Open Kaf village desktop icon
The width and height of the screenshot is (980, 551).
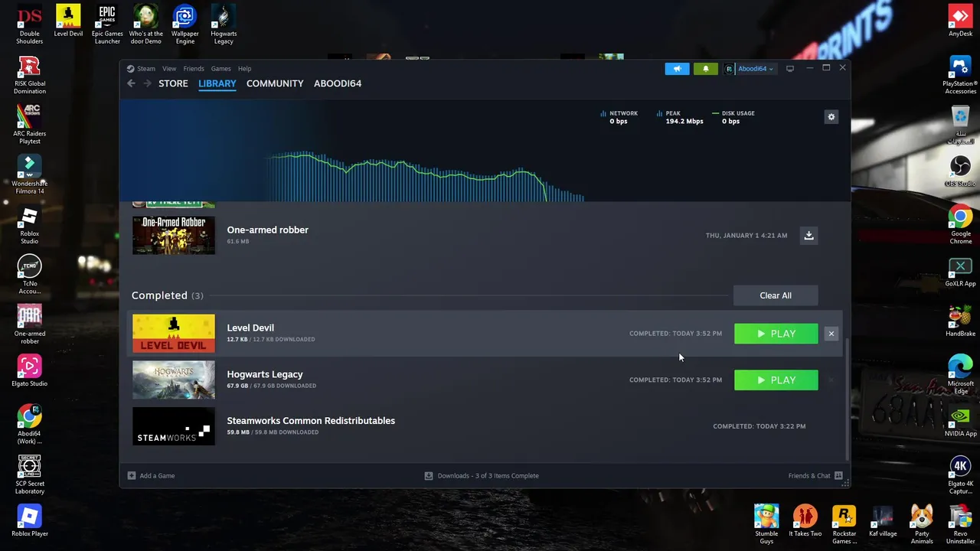click(883, 521)
